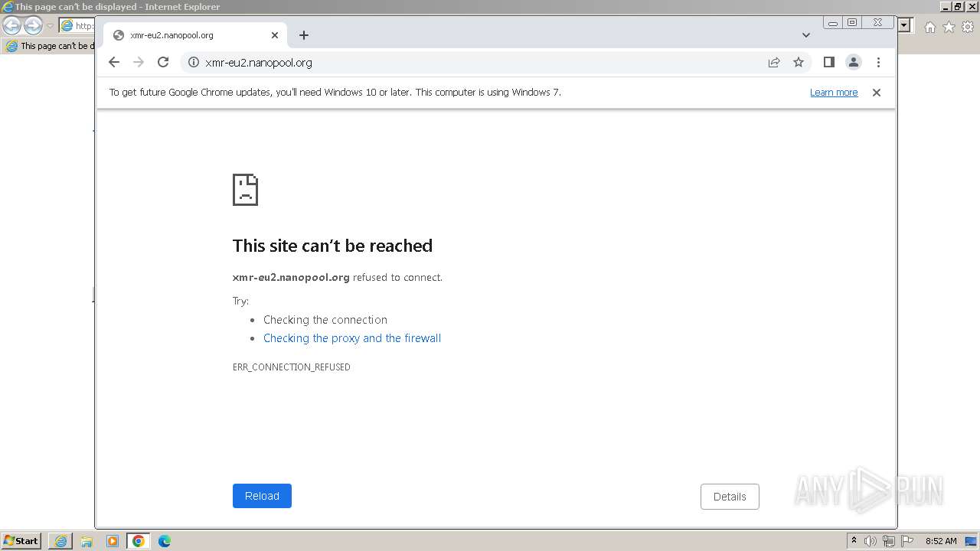This screenshot has height=551, width=980.
Task: Click Internet Explorer forward button
Action: [33, 26]
